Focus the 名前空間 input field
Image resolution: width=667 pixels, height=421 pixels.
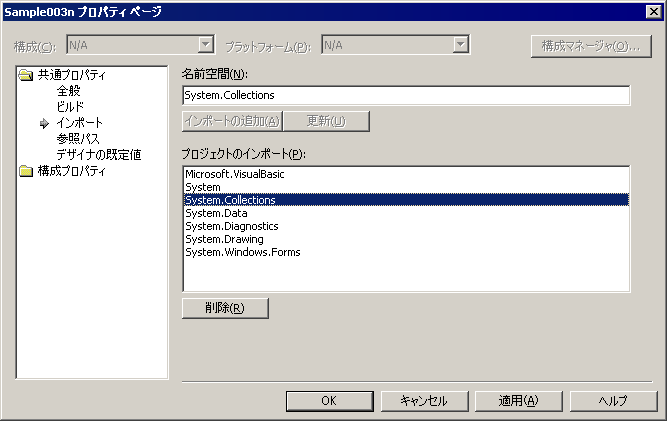pyautogui.click(x=406, y=95)
